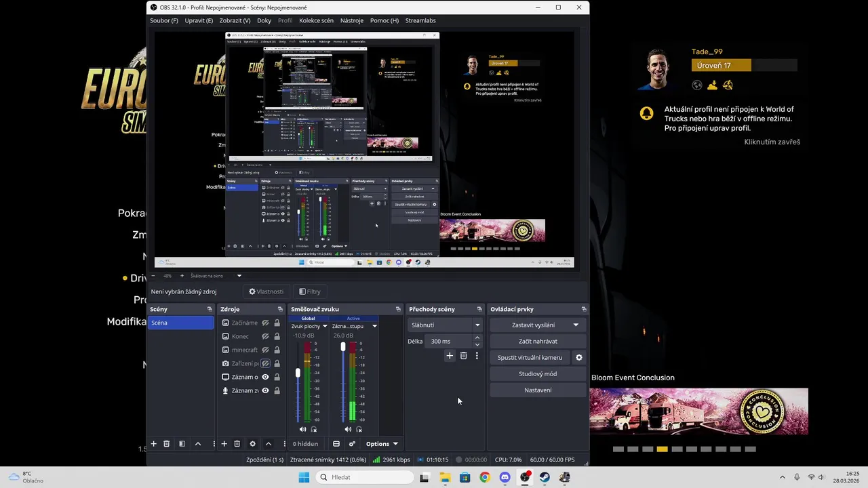
Task: Delete selected source with trash icon
Action: [x=237, y=444]
